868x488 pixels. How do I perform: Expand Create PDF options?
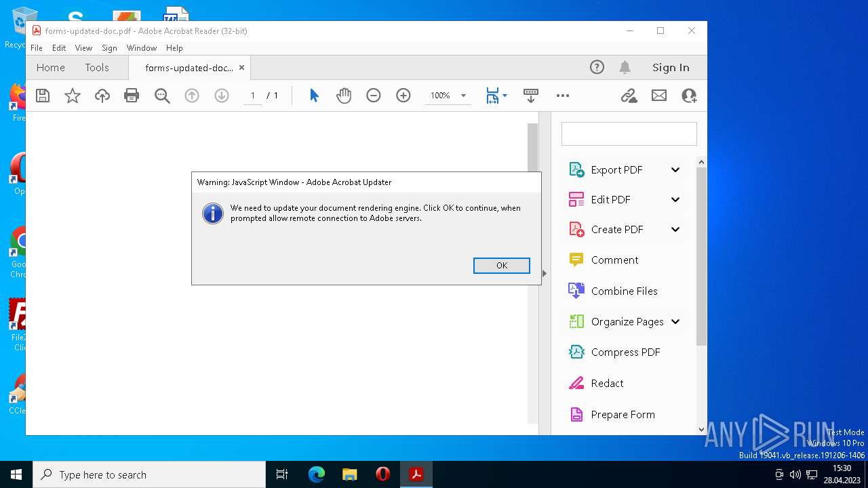(675, 229)
